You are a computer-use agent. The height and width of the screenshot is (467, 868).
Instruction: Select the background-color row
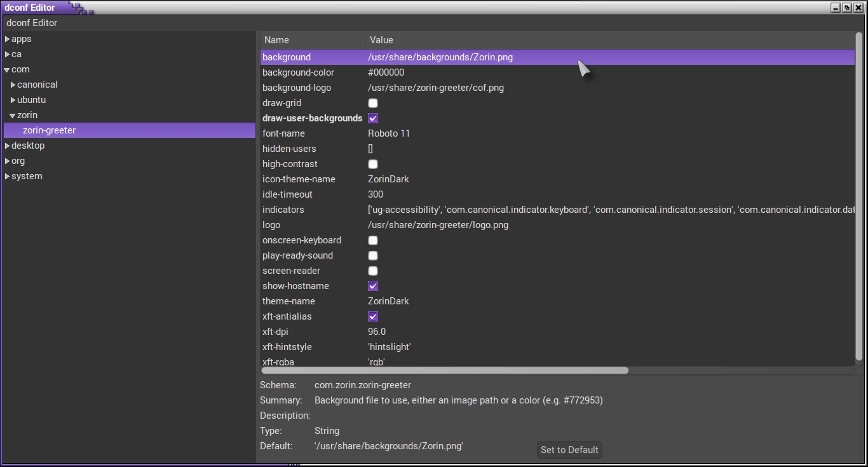[299, 72]
